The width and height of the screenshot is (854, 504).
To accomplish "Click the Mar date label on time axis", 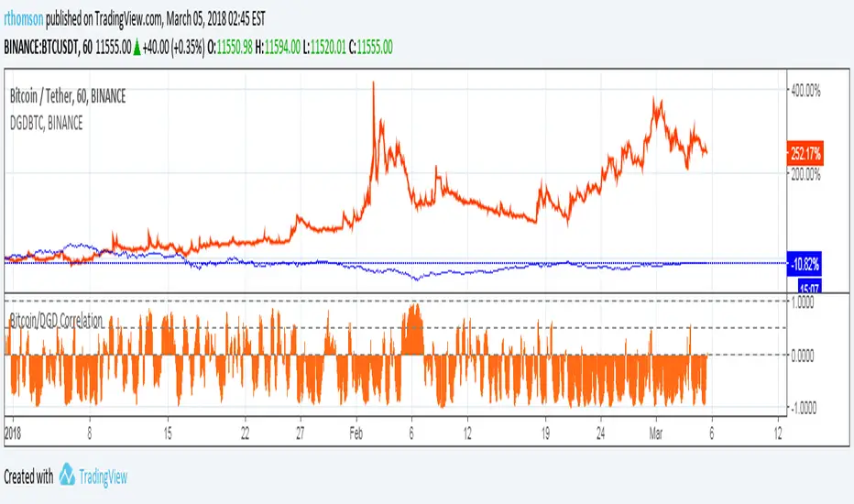I will pos(656,433).
